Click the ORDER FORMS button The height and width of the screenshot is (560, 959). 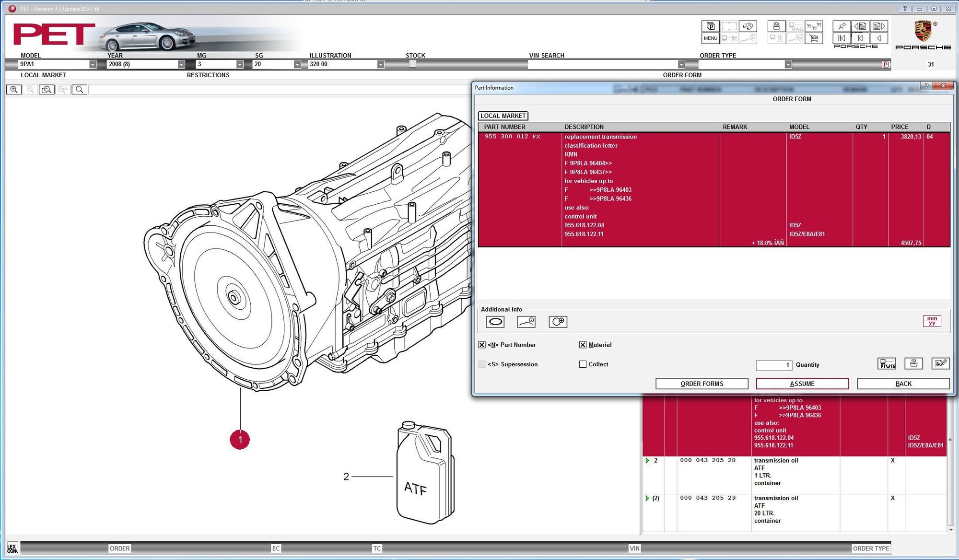pyautogui.click(x=702, y=384)
